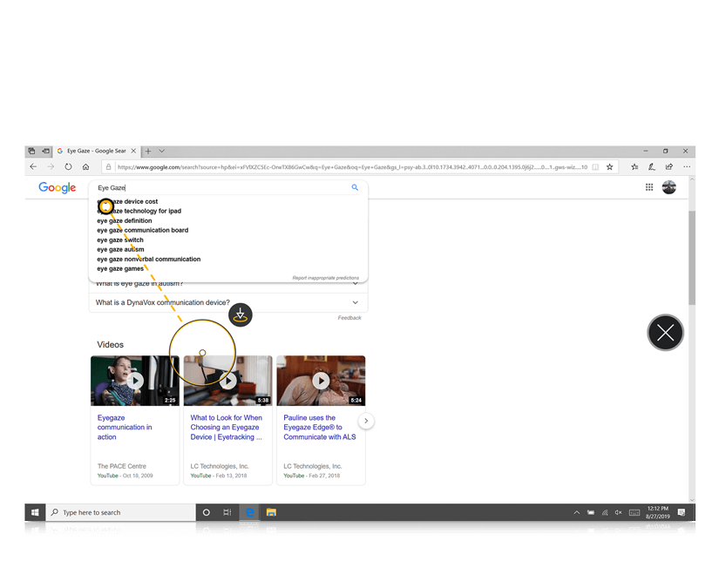This screenshot has height=588, width=719.
Task: Expand 'What is a DynaVox communication device?' question
Action: point(355,302)
